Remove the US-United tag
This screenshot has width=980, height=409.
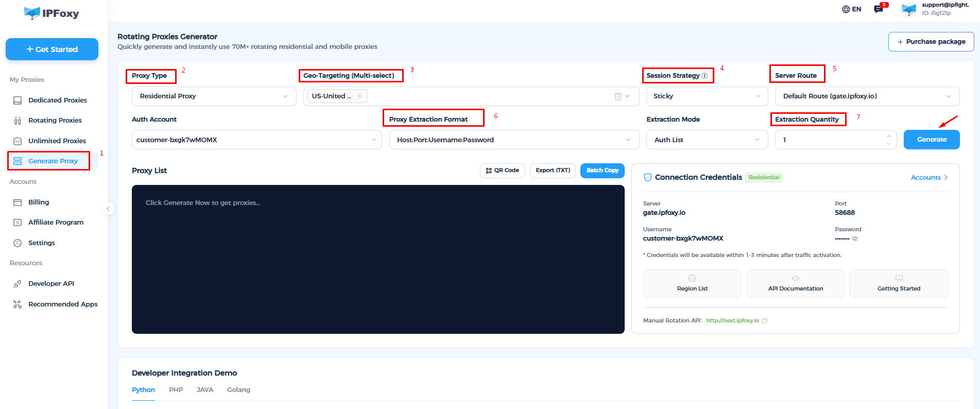point(359,96)
